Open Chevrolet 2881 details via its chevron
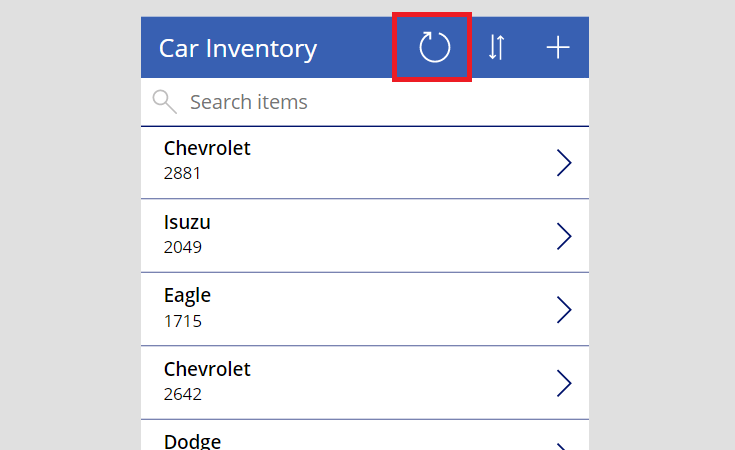 (x=564, y=163)
